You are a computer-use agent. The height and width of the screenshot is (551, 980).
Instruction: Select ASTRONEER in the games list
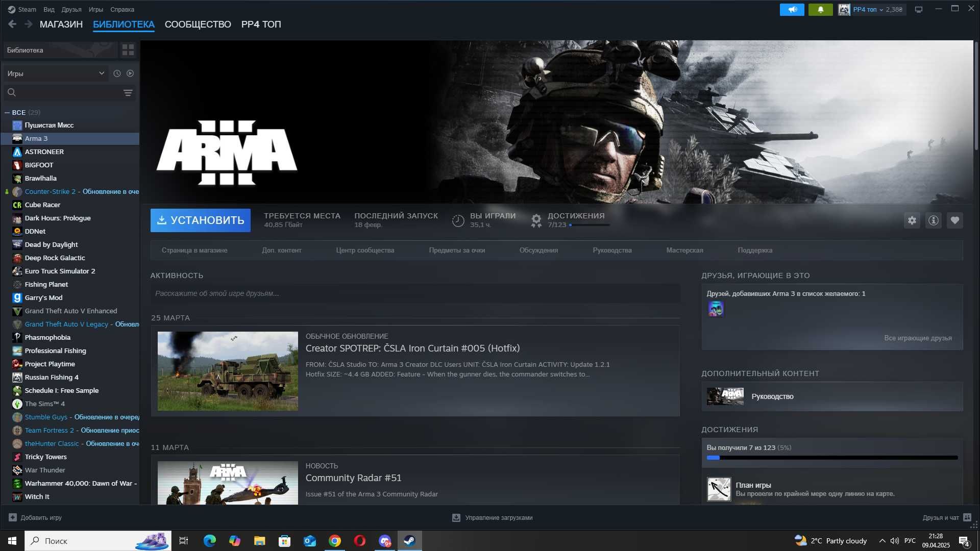(70, 152)
